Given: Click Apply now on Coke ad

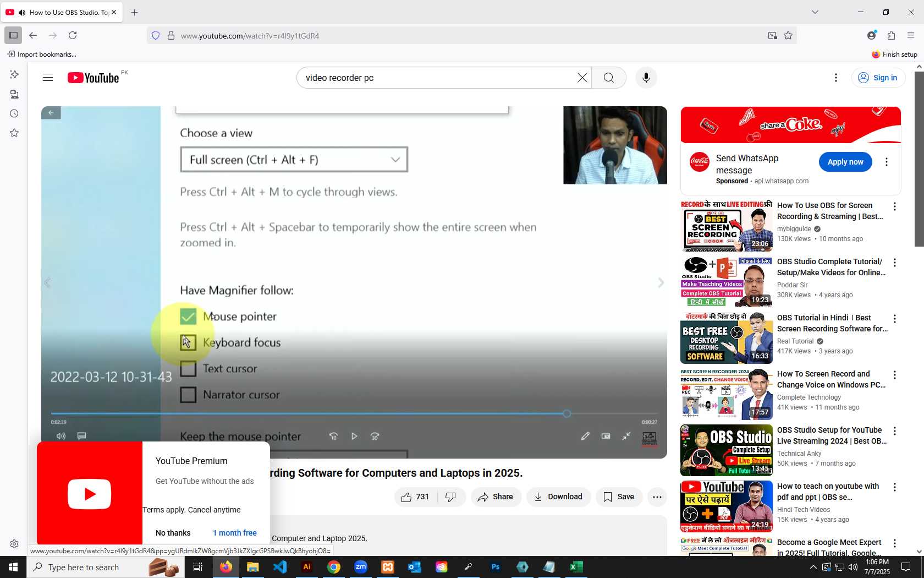Looking at the screenshot, I should (x=845, y=162).
